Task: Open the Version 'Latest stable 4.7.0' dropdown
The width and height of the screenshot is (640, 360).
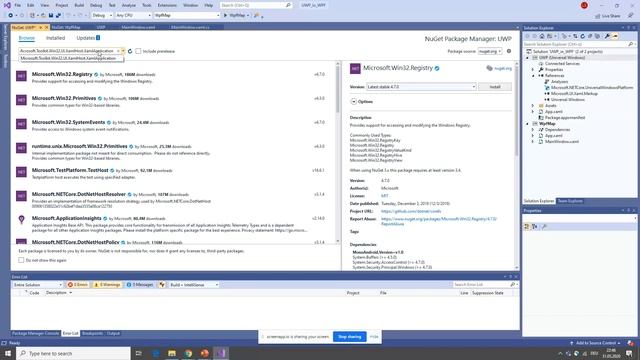Action: (421, 87)
